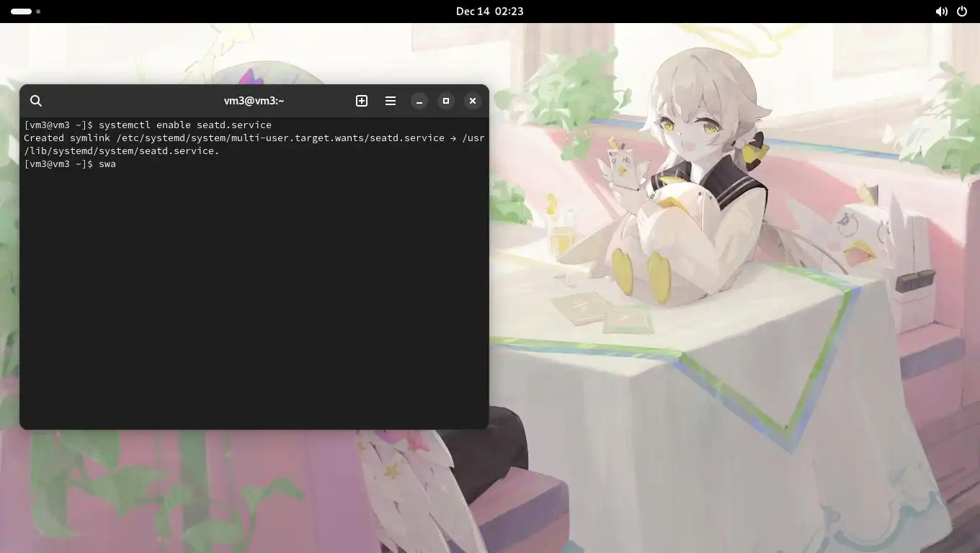Open the terminal search icon
The height and width of the screenshot is (553, 980).
36,101
